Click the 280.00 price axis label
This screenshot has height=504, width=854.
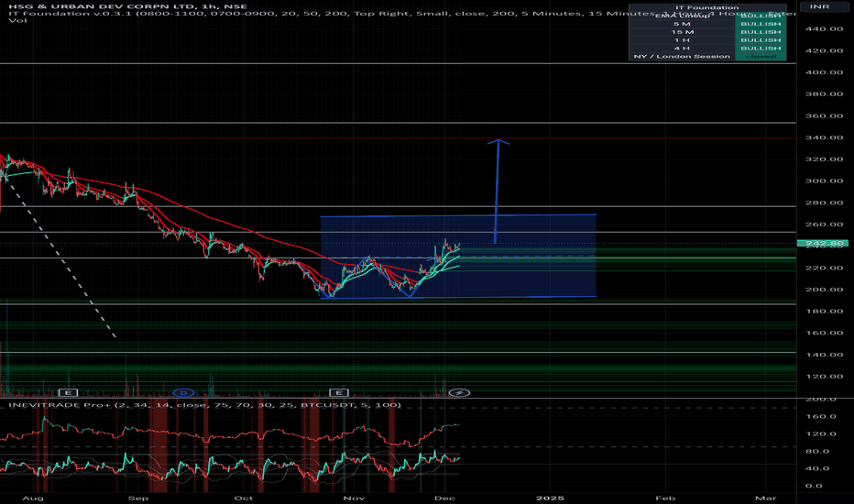(x=824, y=203)
